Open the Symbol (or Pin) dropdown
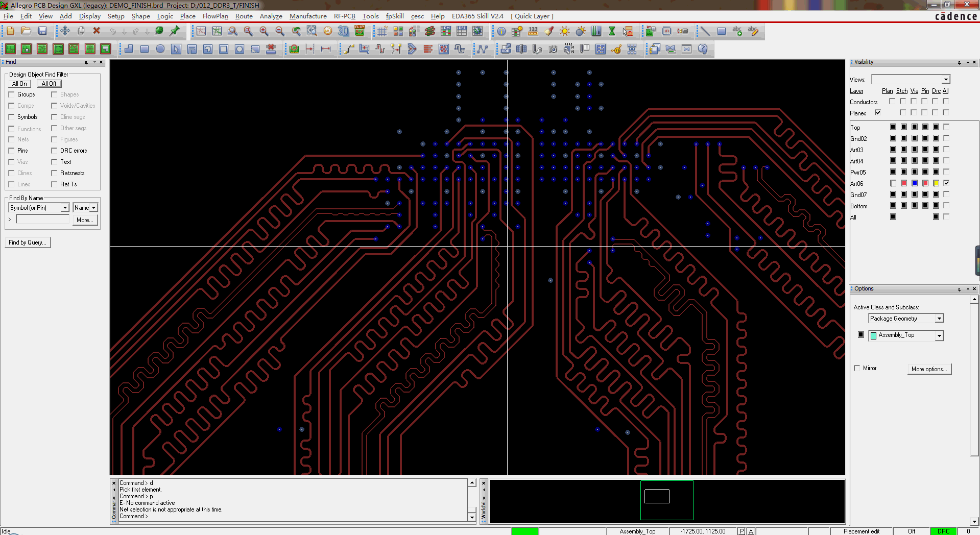980x535 pixels. tap(65, 208)
